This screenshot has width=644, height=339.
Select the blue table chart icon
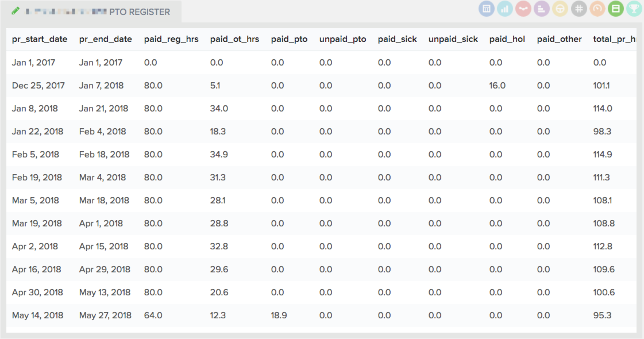486,9
